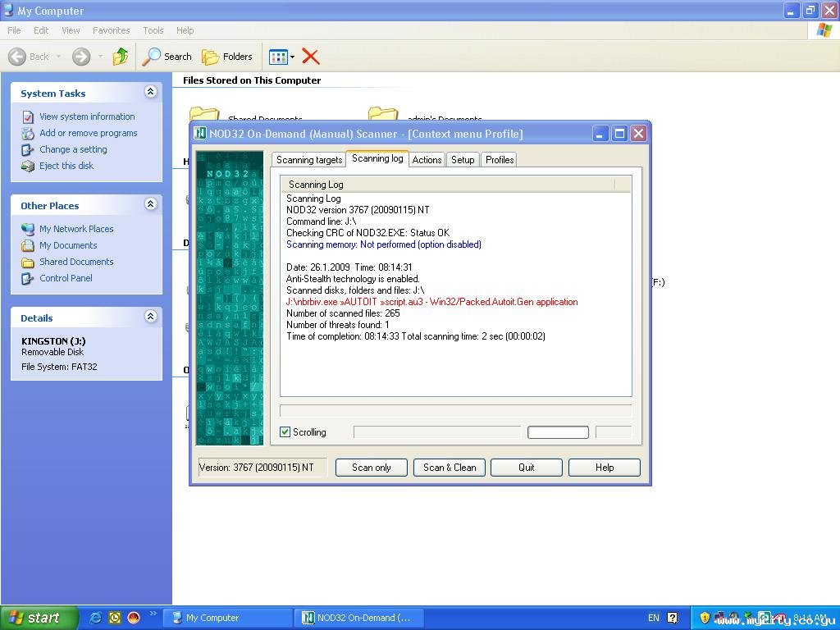The height and width of the screenshot is (630, 840).
Task: Click the NOD32 window title bar icon
Action: point(200,133)
